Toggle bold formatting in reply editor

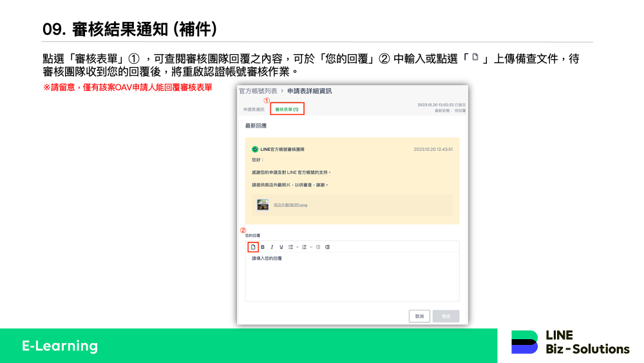pyautogui.click(x=263, y=247)
